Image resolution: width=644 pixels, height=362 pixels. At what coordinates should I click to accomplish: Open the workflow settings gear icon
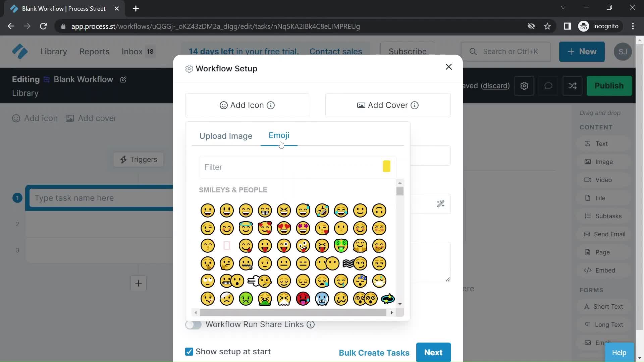pos(524,86)
